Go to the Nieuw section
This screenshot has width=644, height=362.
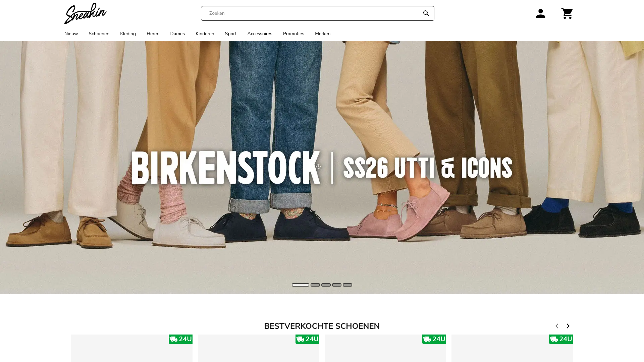[x=71, y=34]
